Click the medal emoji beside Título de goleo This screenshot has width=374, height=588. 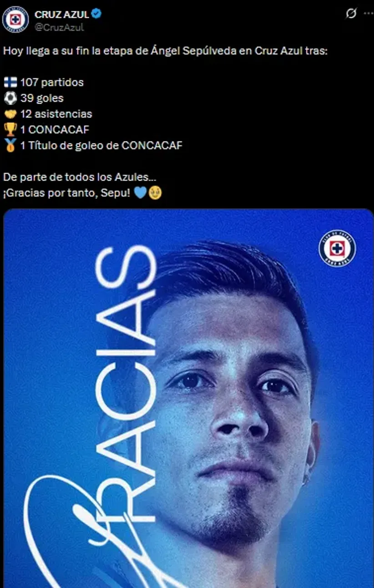tap(10, 146)
